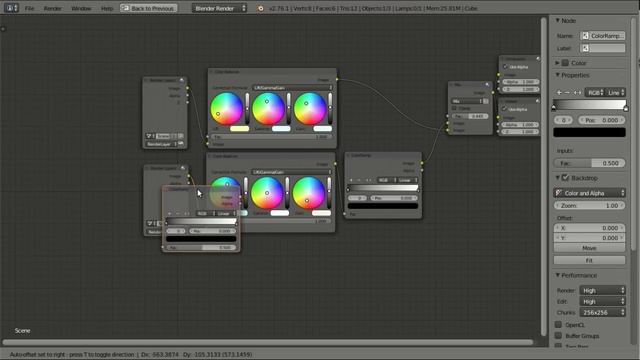Open the Linear interpolation dropdown in Properties

(x=616, y=93)
